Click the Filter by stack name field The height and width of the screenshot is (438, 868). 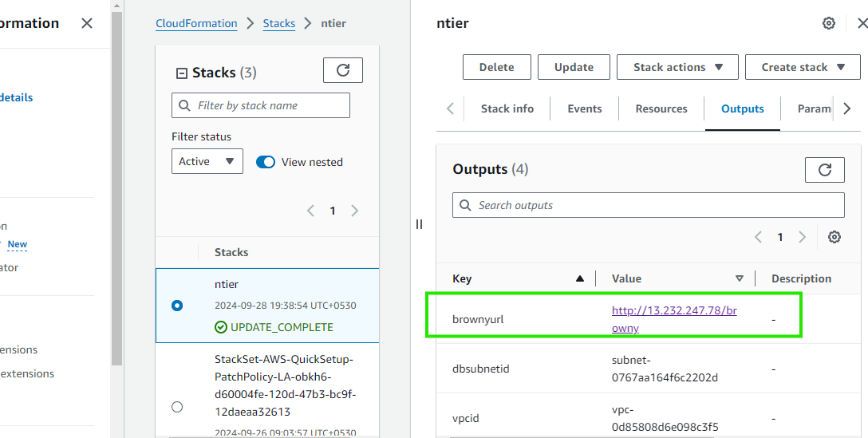pos(261,105)
